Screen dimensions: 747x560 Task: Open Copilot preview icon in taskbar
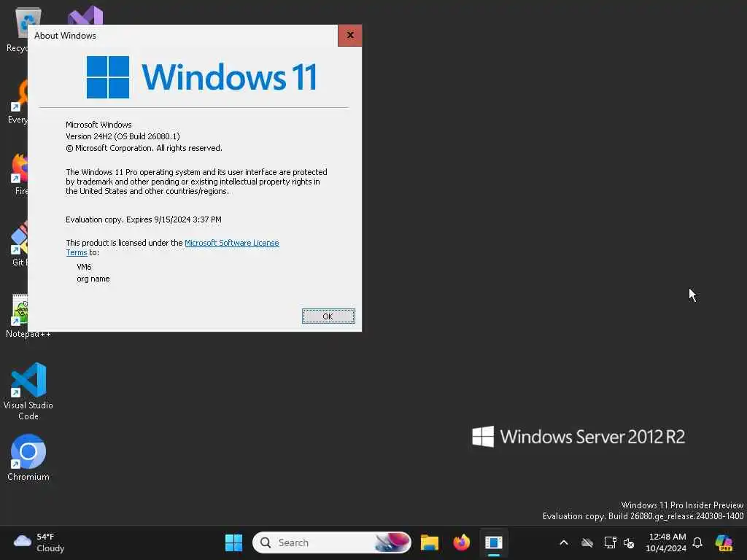(724, 542)
